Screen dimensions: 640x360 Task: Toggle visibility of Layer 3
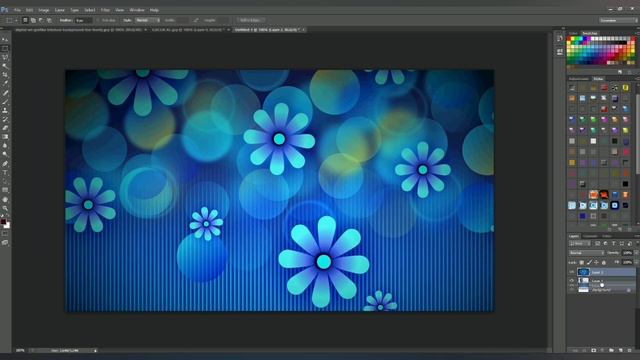click(x=571, y=272)
